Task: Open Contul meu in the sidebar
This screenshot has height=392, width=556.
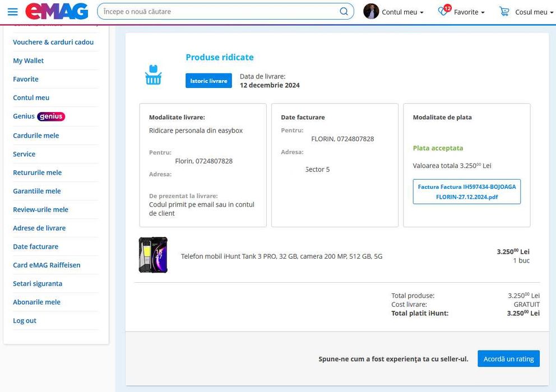Action: [31, 97]
